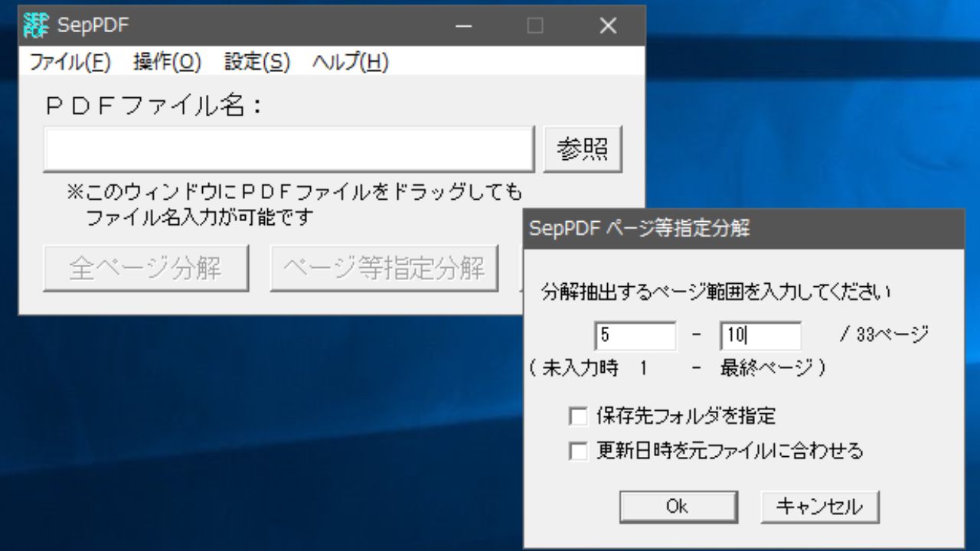Open the ヘルプ(H) menu
Viewport: 980px width, 551px height.
pyautogui.click(x=351, y=63)
